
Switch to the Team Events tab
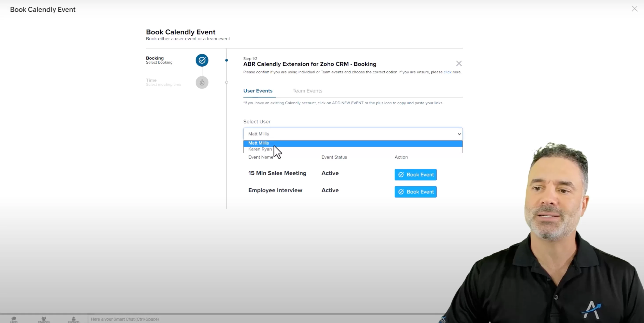307,91
